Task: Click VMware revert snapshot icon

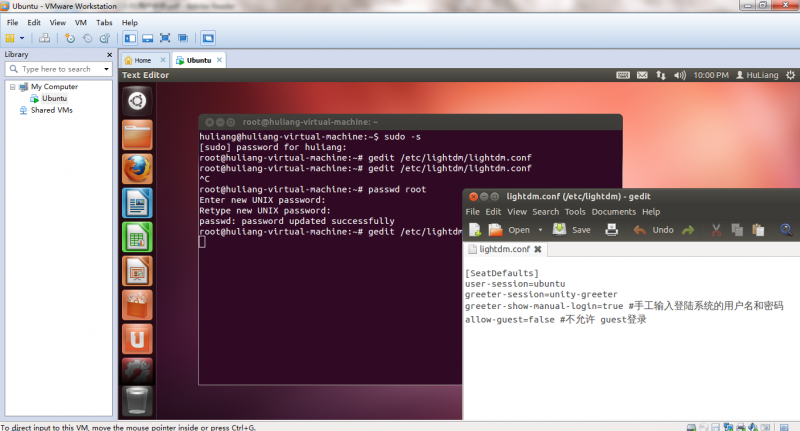Action: (87, 38)
